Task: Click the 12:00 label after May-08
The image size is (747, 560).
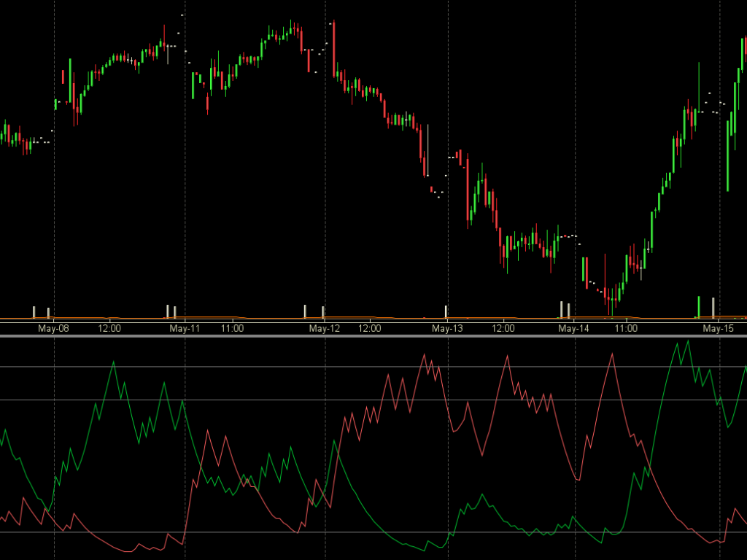Action: 109,328
